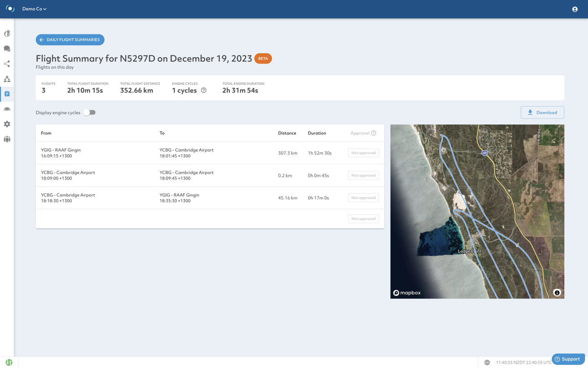The image size is (588, 368).
Task: Open the people location sidebar icon
Action: pos(7,79)
